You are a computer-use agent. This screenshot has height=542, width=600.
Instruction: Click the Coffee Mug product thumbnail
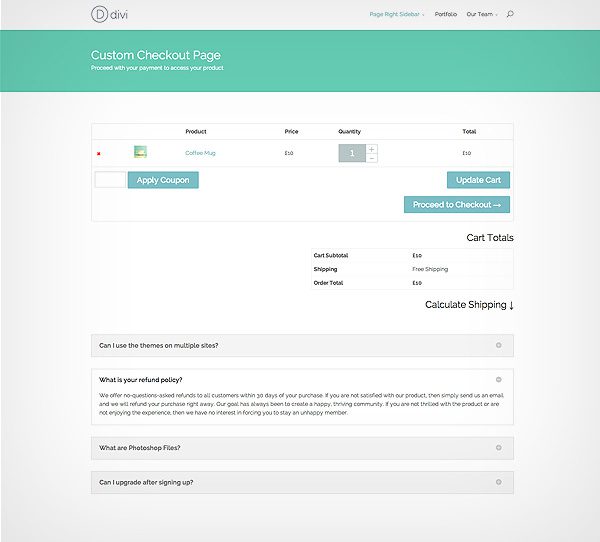coord(140,152)
